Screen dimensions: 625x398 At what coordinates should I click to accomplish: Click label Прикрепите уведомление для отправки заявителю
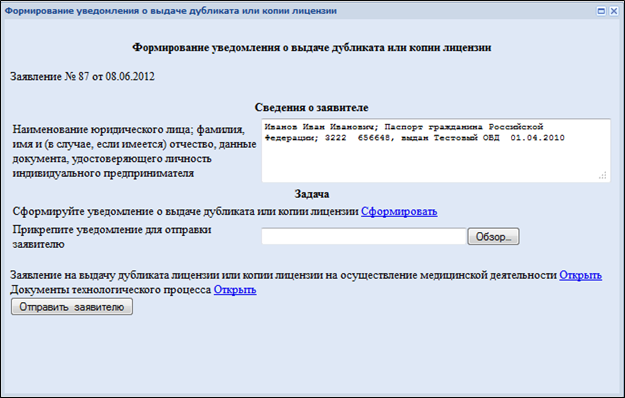(112, 237)
